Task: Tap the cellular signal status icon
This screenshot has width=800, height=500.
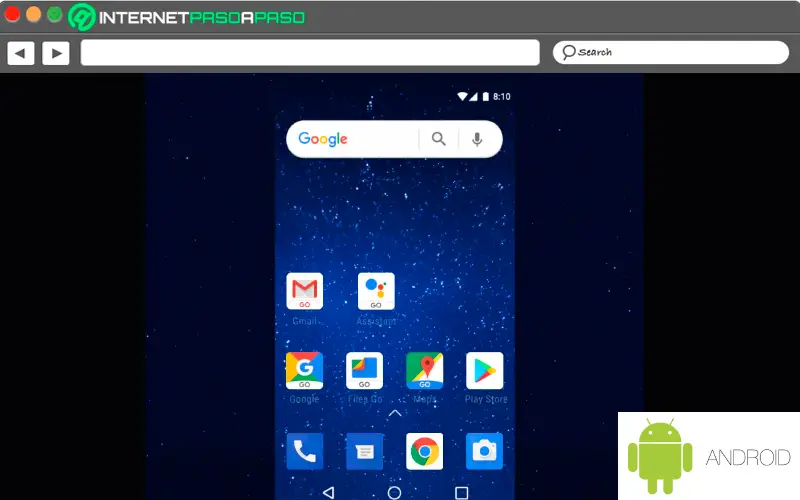Action: [473, 96]
